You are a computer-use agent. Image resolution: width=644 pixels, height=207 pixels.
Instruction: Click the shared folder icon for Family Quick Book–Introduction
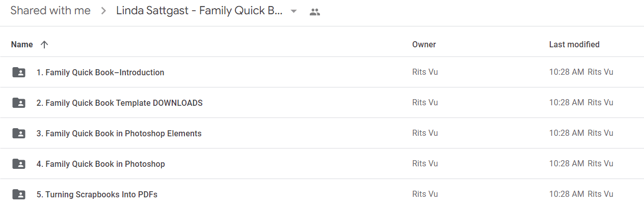pos(18,72)
